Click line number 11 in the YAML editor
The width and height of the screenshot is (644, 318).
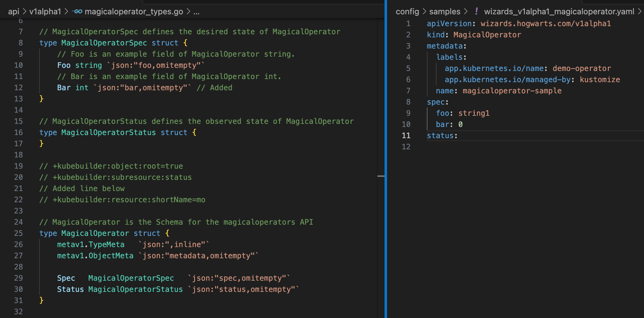(406, 136)
